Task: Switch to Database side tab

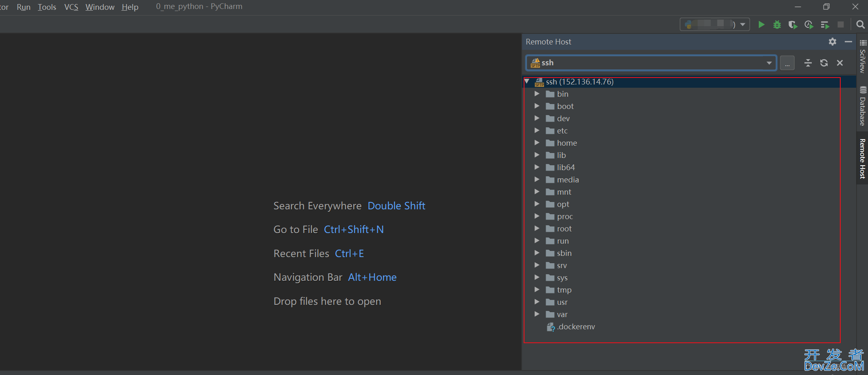Action: tap(862, 106)
